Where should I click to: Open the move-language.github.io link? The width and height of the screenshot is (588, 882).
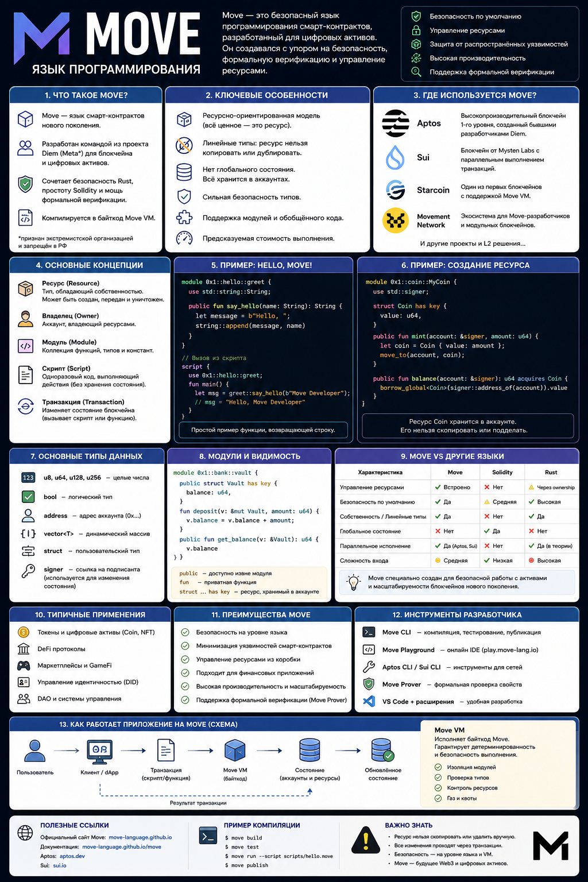(140, 837)
